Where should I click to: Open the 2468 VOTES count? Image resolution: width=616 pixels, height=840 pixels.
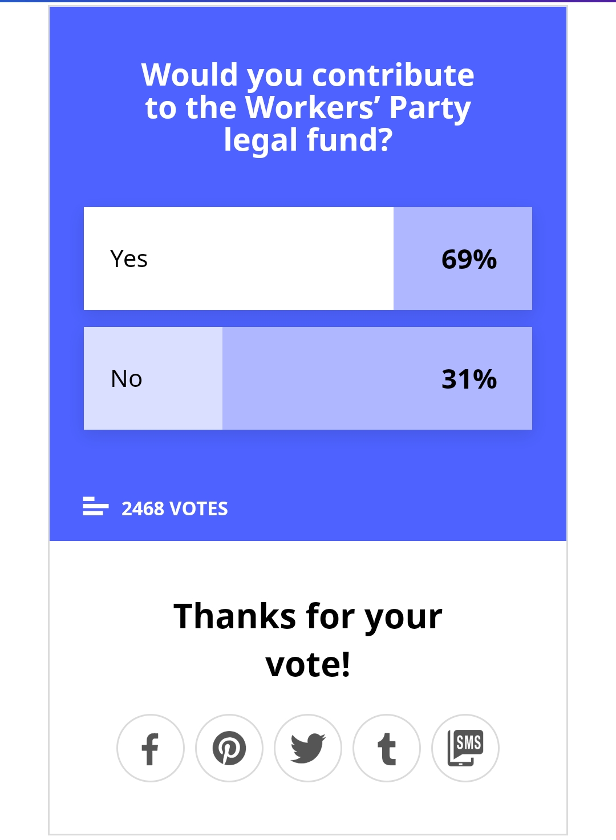175,508
